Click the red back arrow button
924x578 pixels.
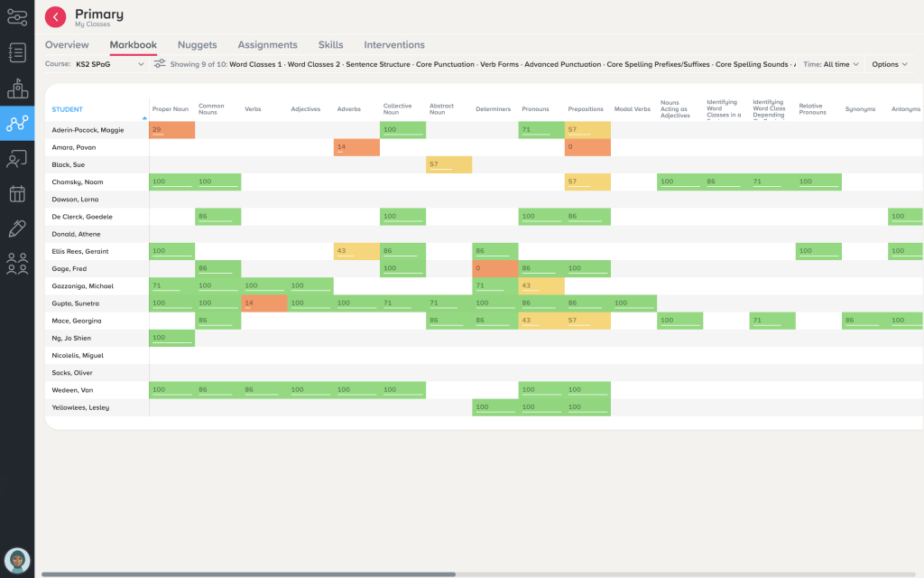[55, 17]
